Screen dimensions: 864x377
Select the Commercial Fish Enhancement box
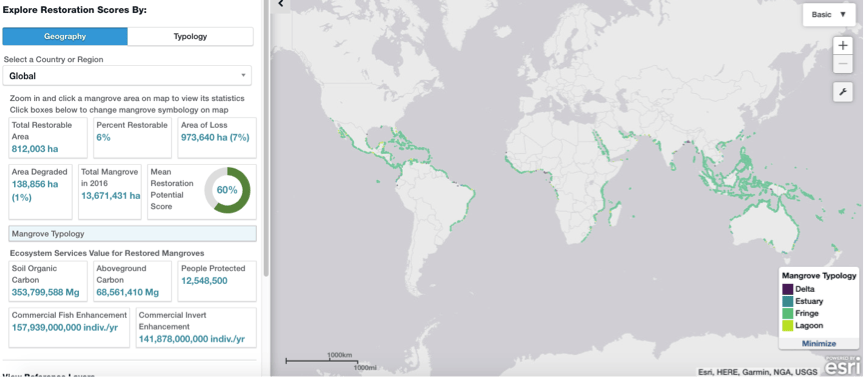(x=69, y=327)
